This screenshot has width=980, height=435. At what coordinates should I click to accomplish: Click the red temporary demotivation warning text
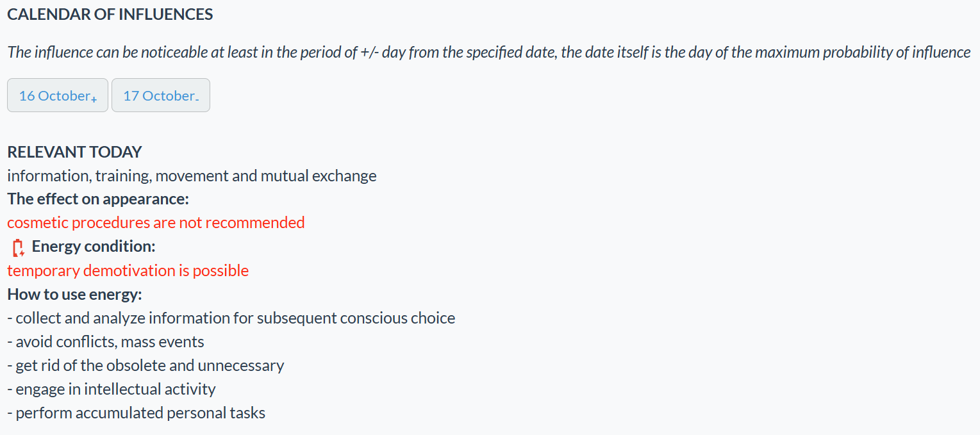tap(128, 270)
